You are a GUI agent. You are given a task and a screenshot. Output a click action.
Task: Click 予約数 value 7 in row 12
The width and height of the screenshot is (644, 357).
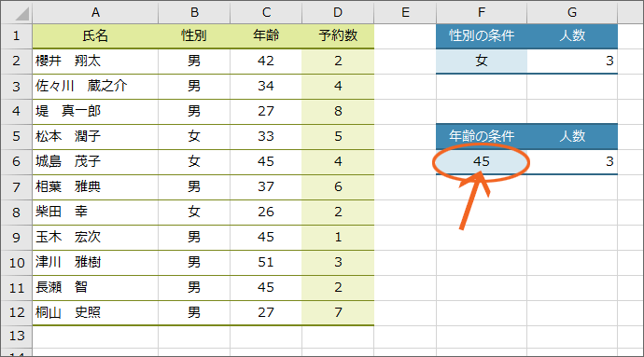tap(338, 312)
